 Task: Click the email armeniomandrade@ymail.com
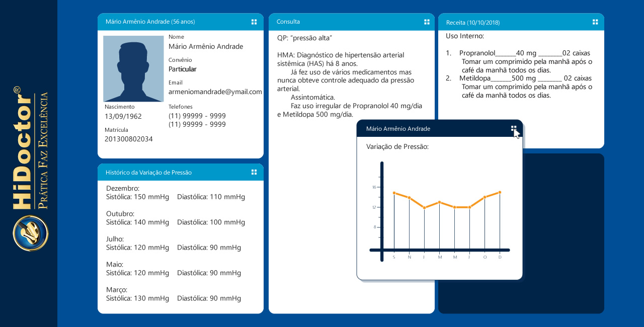click(x=215, y=92)
